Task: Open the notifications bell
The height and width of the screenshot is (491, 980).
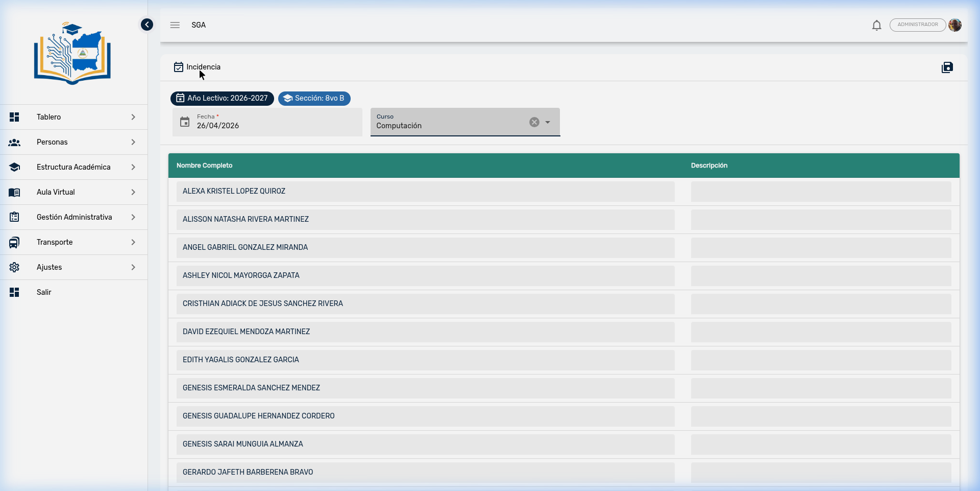Action: (x=876, y=25)
